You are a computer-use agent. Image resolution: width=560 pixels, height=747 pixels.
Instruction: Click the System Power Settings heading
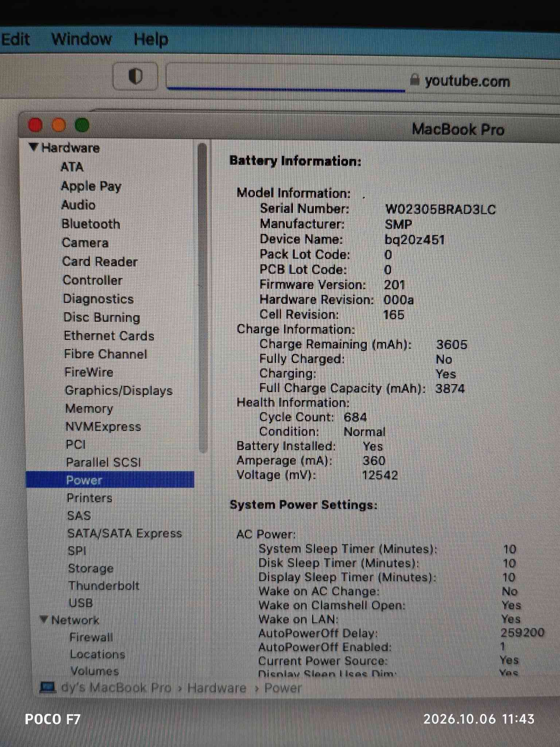point(303,505)
